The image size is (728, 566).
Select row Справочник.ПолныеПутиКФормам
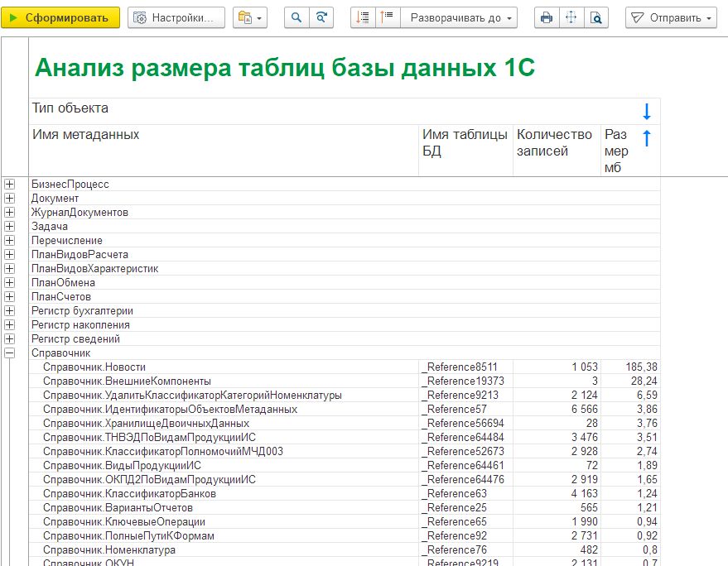[345, 536]
